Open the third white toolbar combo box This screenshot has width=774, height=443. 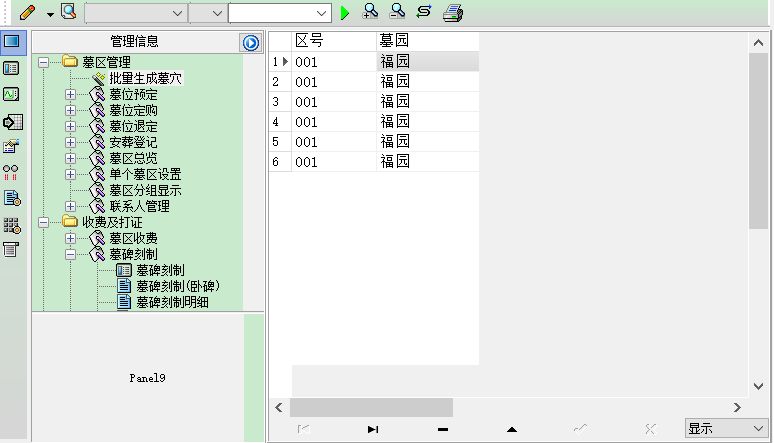tap(279, 13)
